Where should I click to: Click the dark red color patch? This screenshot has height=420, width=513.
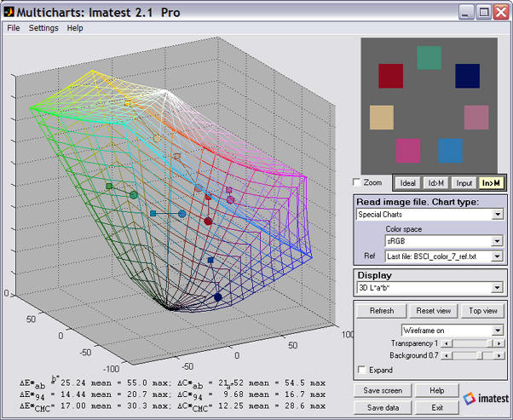click(x=390, y=76)
